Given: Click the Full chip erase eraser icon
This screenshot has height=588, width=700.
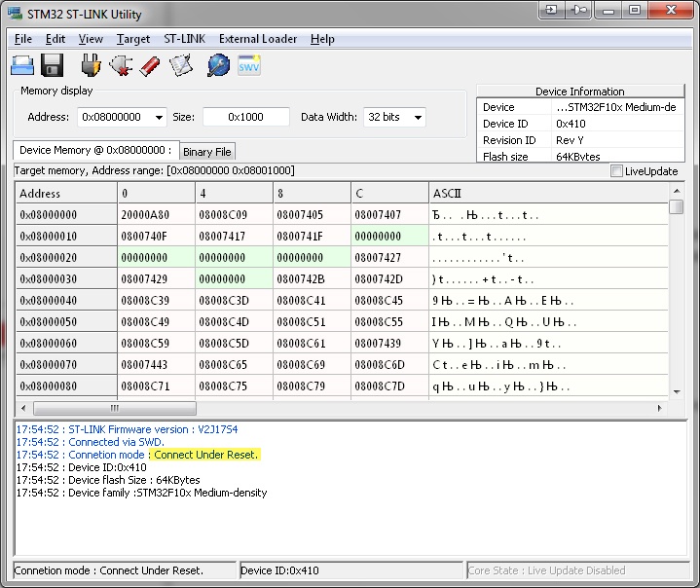Looking at the screenshot, I should [x=150, y=66].
